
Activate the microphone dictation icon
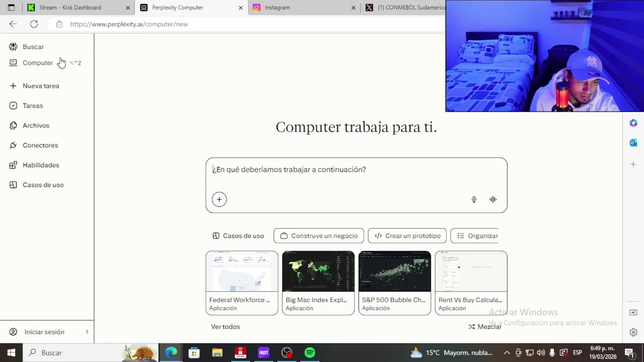point(474,200)
